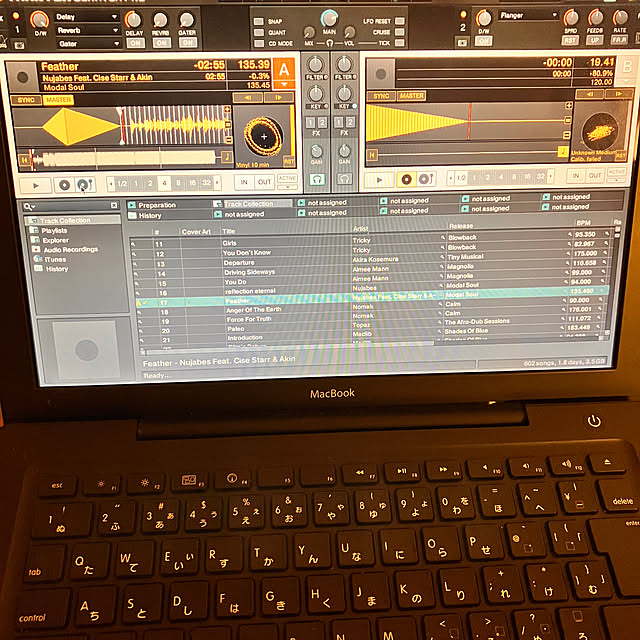The width and height of the screenshot is (640, 640).
Task: Toggle CD MODE checkbox
Action: click(258, 43)
